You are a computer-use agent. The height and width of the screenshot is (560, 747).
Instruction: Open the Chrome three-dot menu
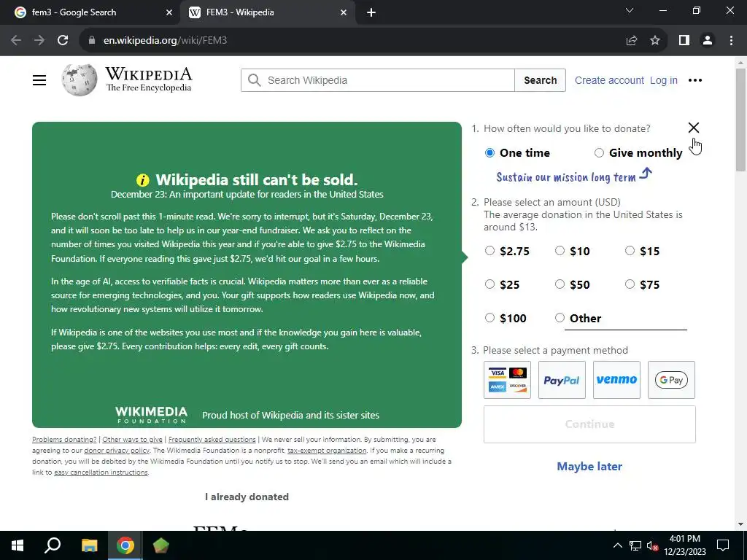pyautogui.click(x=731, y=41)
